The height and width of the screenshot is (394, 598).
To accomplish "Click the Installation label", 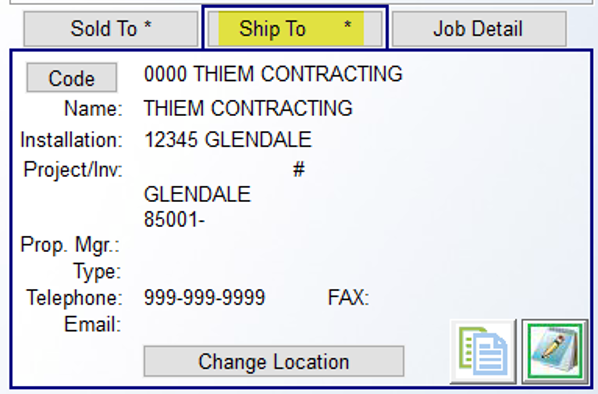I will click(71, 140).
